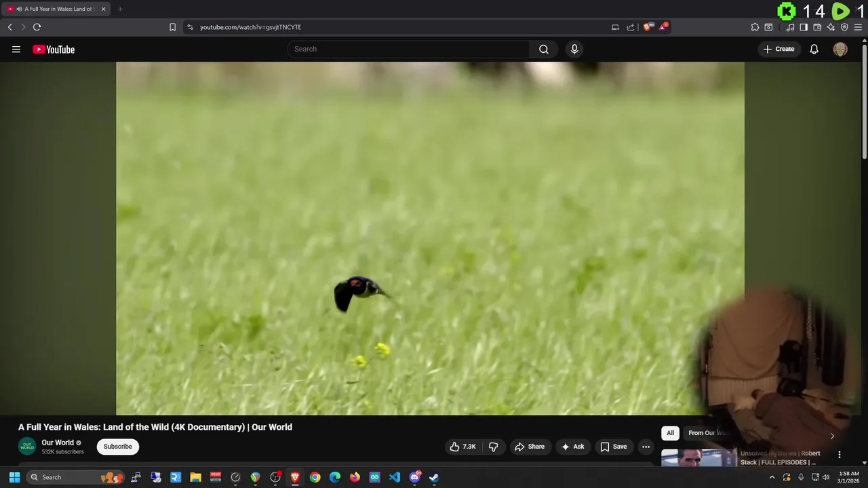The image size is (868, 488).
Task: Open the account avatar menu
Action: [x=840, y=49]
